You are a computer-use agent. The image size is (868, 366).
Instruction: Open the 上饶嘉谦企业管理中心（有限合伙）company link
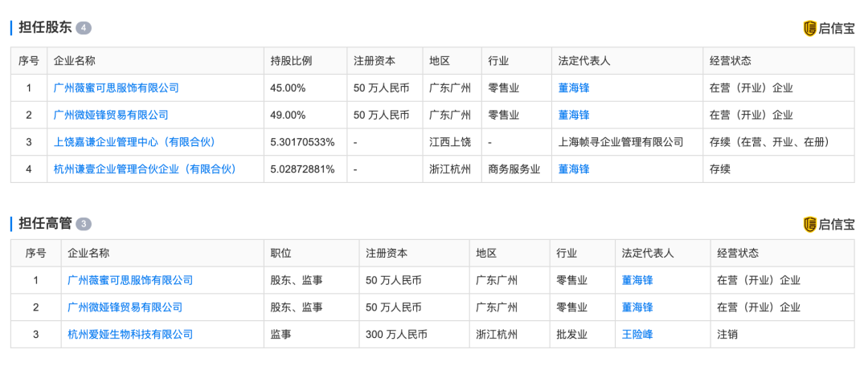click(x=134, y=142)
